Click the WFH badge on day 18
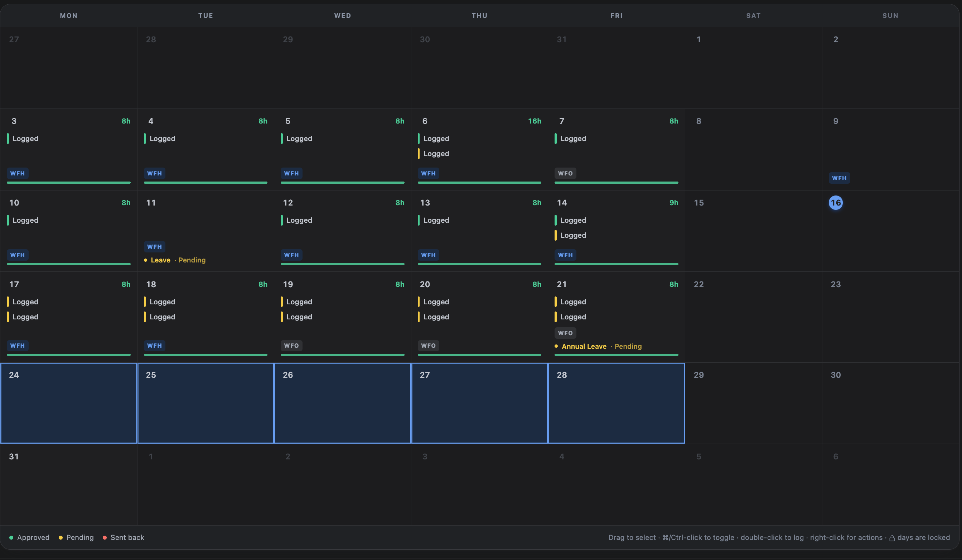This screenshot has height=560, width=962. [x=155, y=346]
